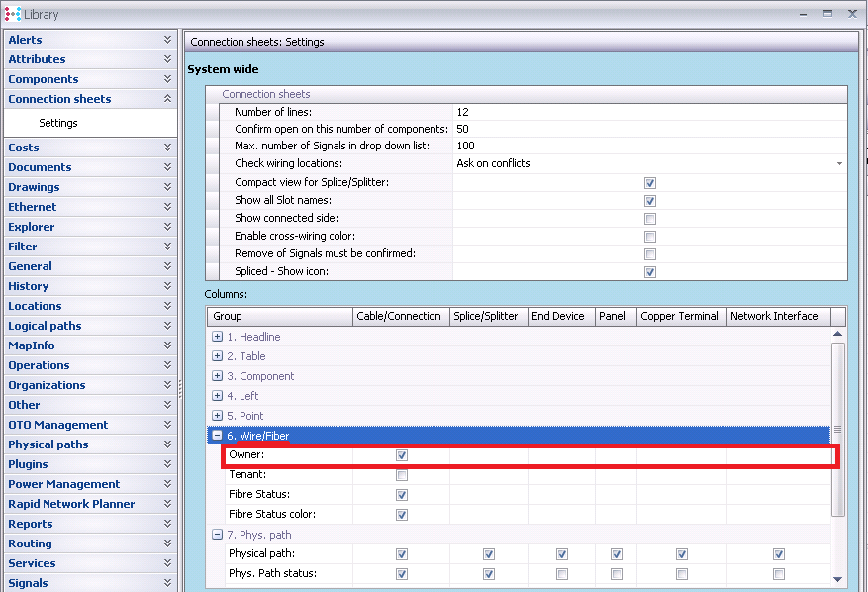Enable Remove of Signals must be confirmed
Image resolution: width=868 pixels, height=592 pixels.
(x=650, y=254)
